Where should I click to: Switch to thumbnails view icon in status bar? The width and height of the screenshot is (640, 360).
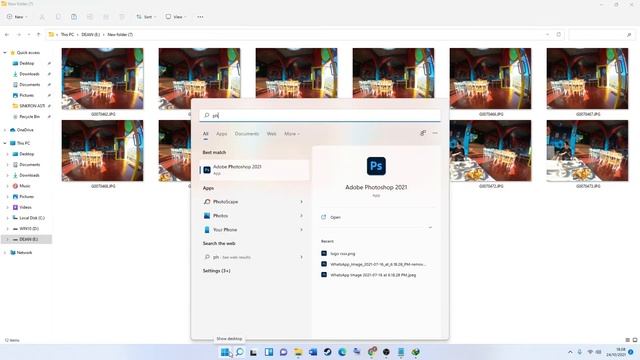coord(635,340)
